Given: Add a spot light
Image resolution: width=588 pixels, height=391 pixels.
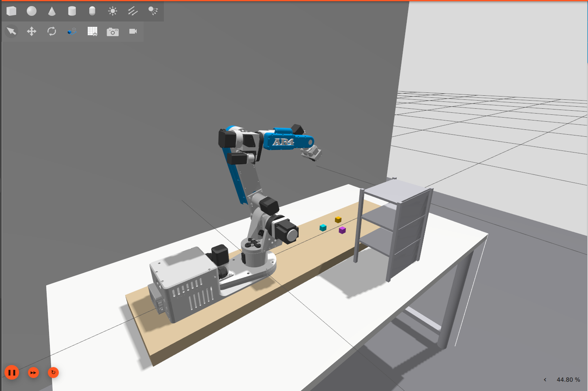Looking at the screenshot, I should coord(153,11).
